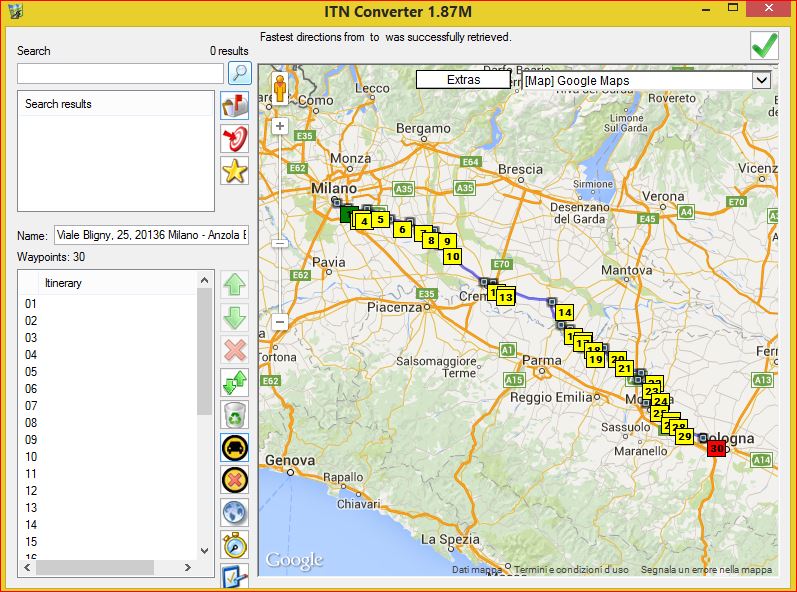Select itinerary row 03
Viewport: 797px width, 592px height.
pyautogui.click(x=108, y=338)
